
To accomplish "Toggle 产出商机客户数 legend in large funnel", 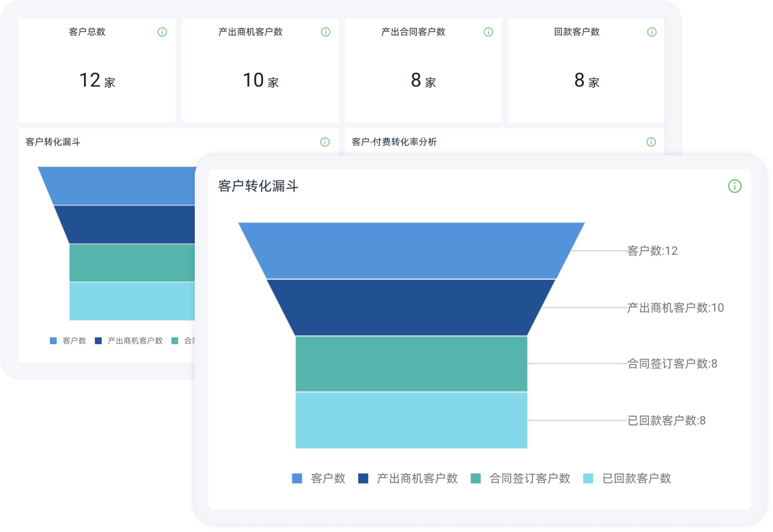I will (417, 478).
